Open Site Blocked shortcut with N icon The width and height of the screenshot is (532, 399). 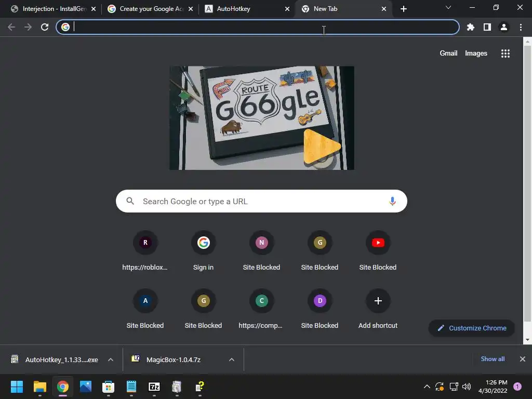coord(262,251)
